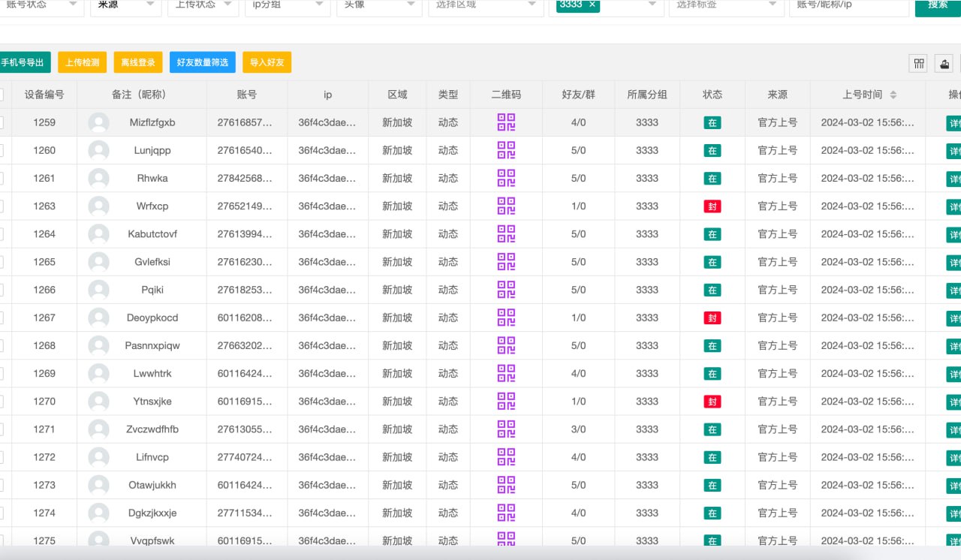Click the 导入好友 button
The image size is (961, 560).
267,62
